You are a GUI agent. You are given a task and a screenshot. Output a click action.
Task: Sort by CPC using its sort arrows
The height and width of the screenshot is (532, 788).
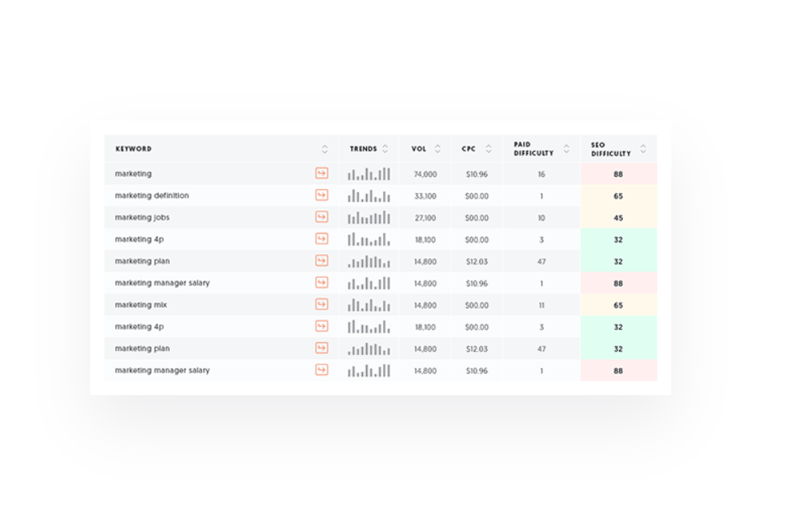(489, 149)
